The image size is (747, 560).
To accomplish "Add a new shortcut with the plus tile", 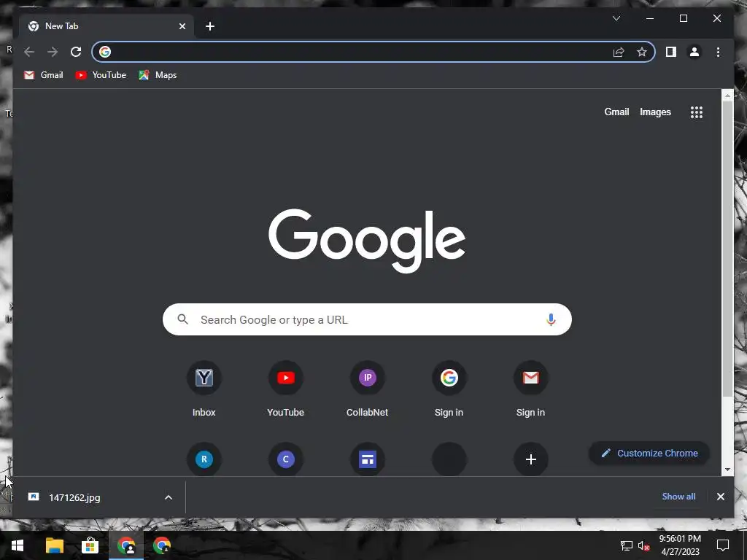I will pos(531,459).
